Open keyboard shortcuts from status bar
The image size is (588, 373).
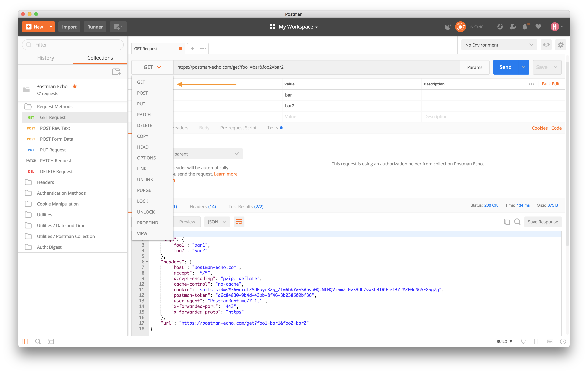coord(550,341)
